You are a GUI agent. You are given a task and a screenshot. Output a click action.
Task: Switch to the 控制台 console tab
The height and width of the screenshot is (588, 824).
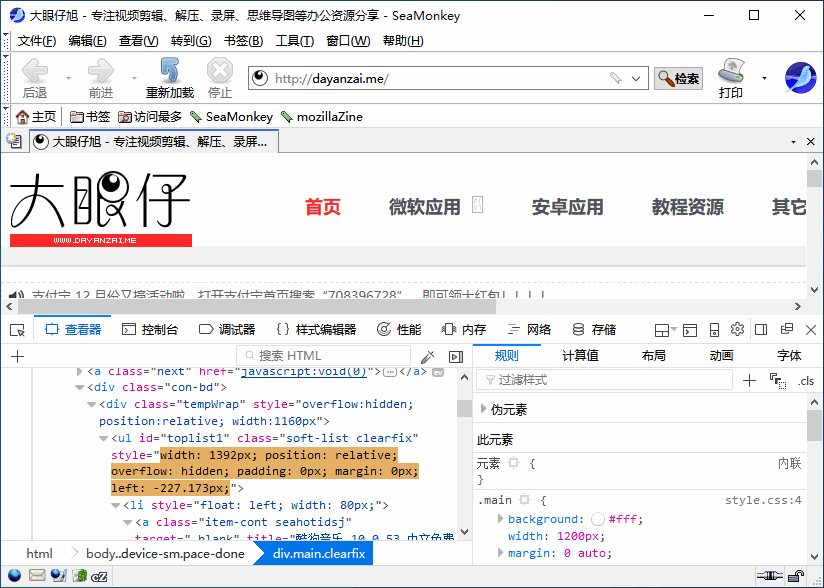pyautogui.click(x=150, y=329)
